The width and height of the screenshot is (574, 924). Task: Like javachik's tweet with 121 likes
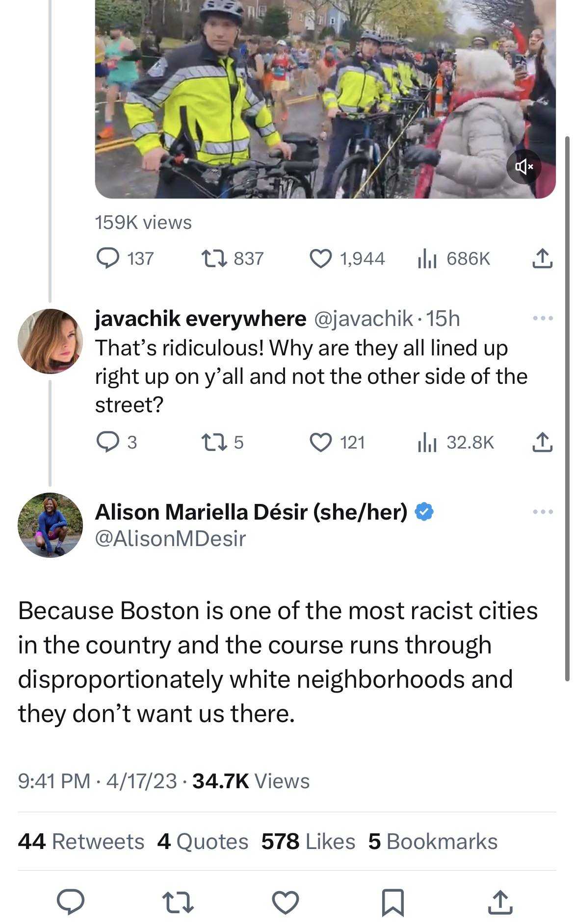321,442
